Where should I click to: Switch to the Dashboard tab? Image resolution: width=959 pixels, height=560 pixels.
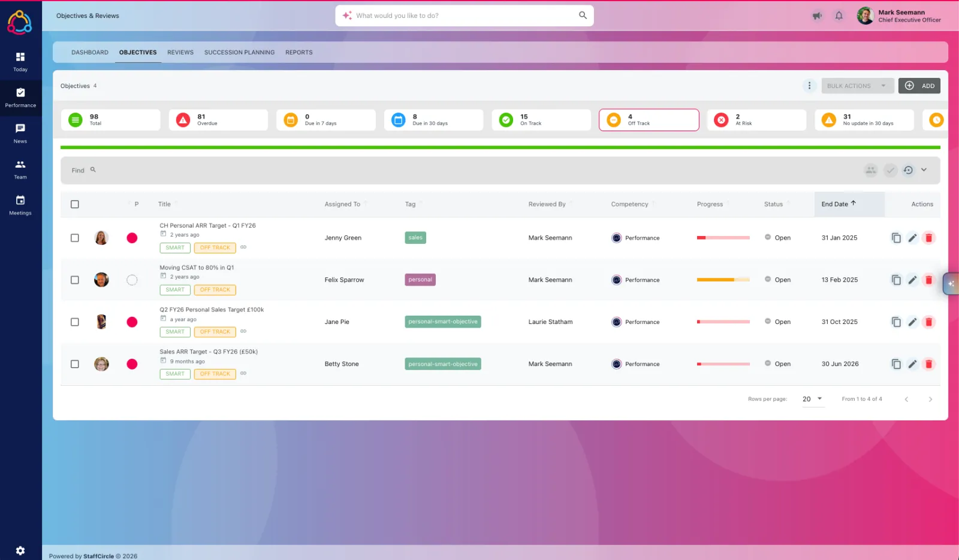tap(90, 52)
